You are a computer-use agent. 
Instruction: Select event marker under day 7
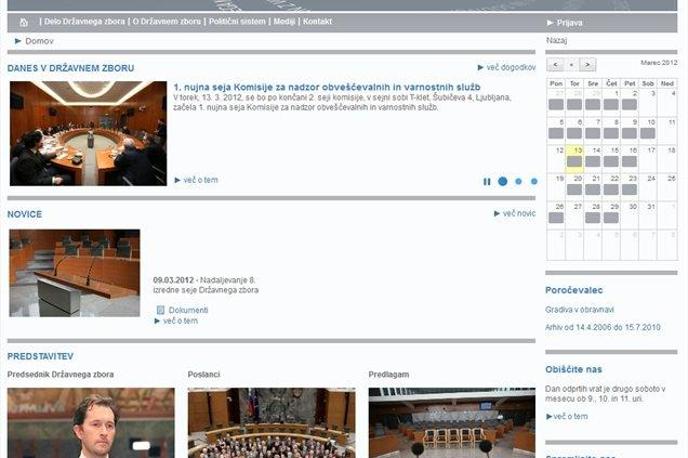pos(593,133)
